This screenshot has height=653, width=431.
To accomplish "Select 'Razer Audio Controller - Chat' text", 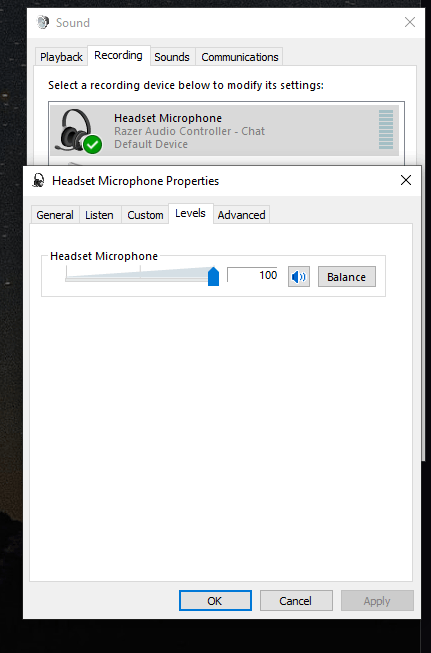I will [189, 131].
